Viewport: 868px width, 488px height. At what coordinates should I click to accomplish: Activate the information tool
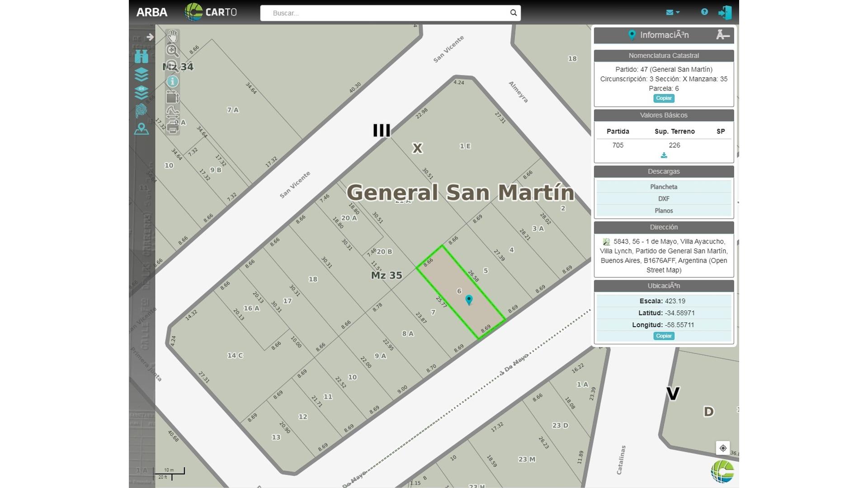coord(172,81)
